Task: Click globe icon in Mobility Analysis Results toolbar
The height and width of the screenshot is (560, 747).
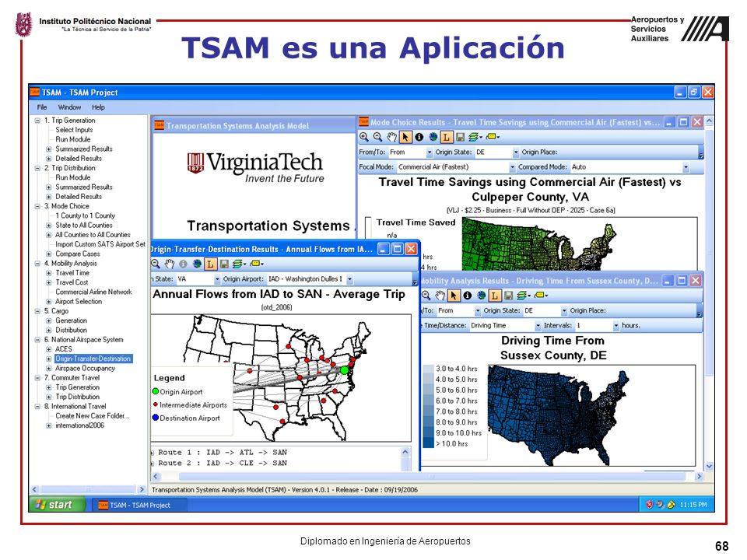Action: pos(481,296)
